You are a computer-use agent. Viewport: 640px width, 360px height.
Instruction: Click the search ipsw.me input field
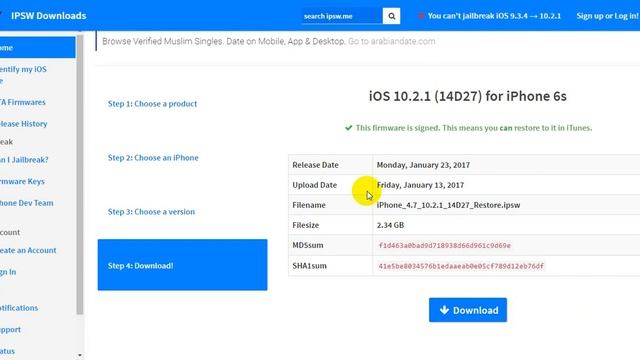[x=342, y=16]
